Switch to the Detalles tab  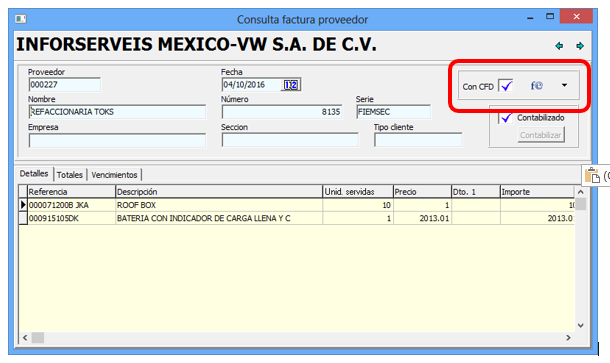[34, 174]
